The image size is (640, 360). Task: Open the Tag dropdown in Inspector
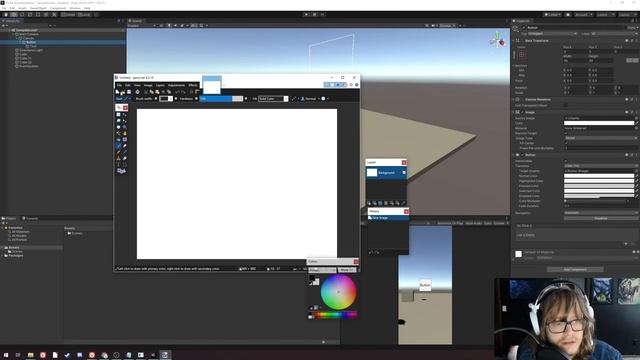(x=553, y=33)
